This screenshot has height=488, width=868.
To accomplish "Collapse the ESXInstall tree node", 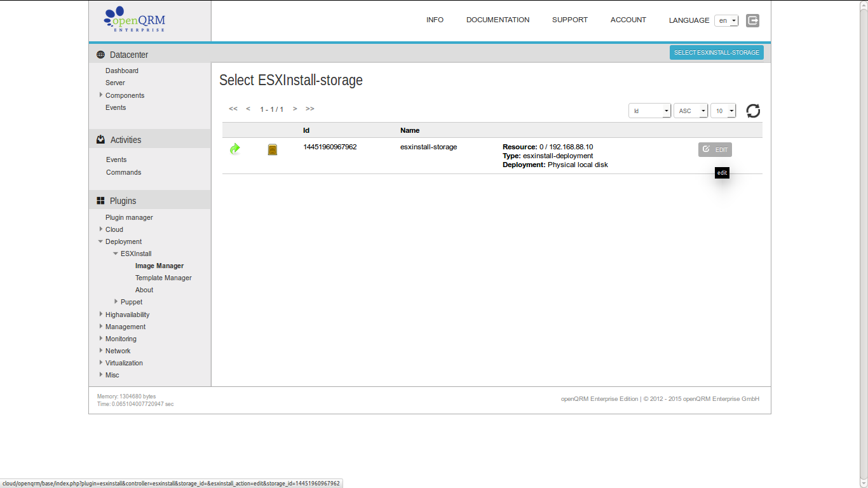I will [116, 254].
